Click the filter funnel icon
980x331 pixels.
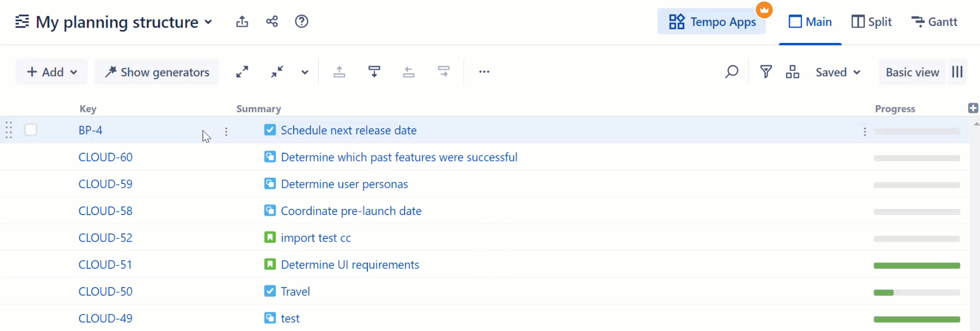click(x=766, y=72)
